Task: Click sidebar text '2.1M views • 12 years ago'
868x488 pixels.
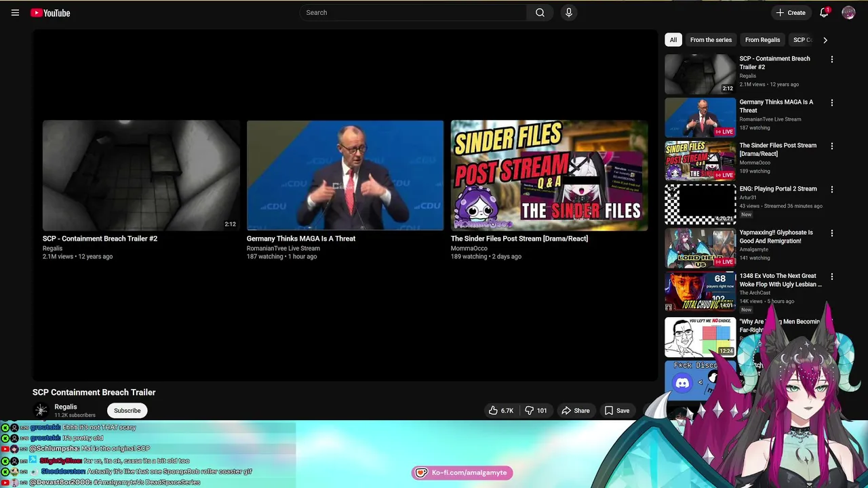Action: [769, 85]
